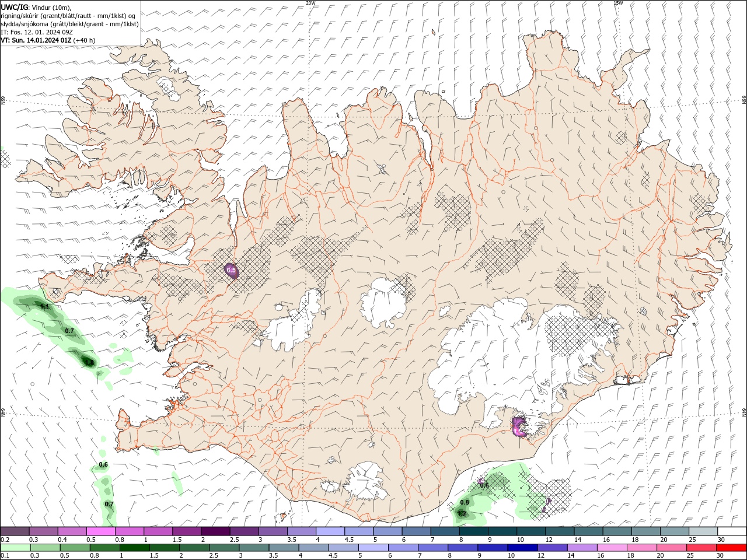Select the mauve 0.2 snow legend swatch
This screenshot has width=747, height=560.
(15, 531)
